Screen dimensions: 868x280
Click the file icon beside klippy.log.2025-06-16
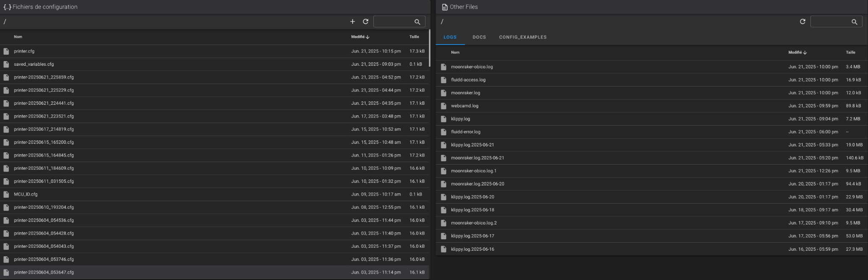(443, 249)
